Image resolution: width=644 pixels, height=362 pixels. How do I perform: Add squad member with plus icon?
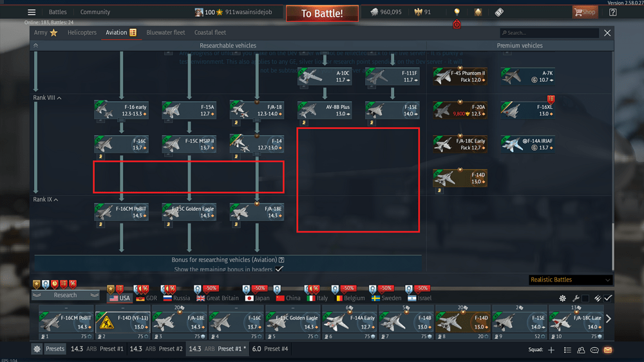[x=551, y=350]
